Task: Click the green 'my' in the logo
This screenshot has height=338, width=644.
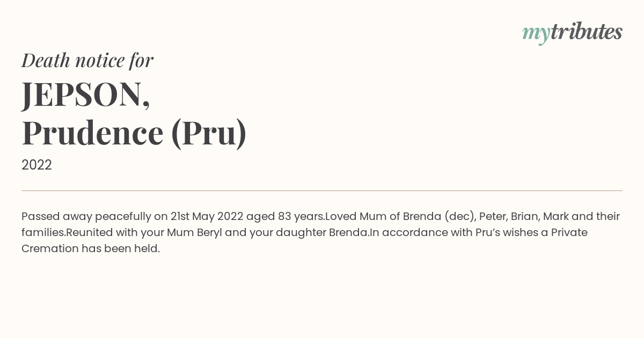Action: tap(536, 34)
